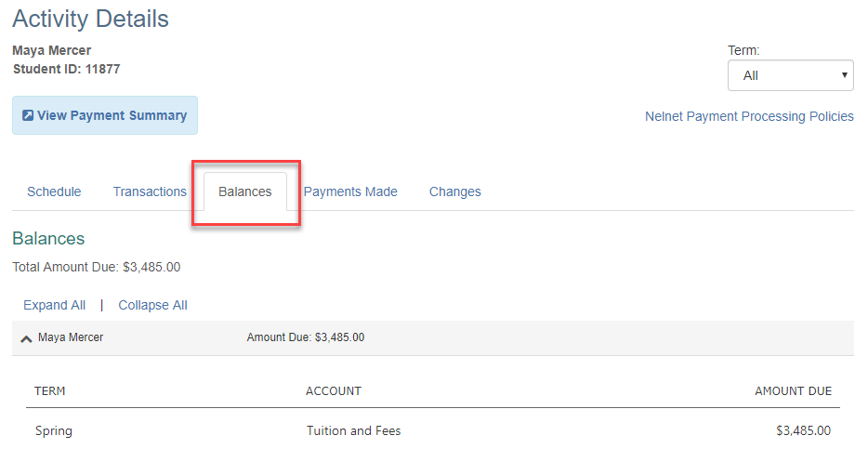This screenshot has width=868, height=462.
Task: Click the ACCOUNT column header
Action: tap(334, 391)
